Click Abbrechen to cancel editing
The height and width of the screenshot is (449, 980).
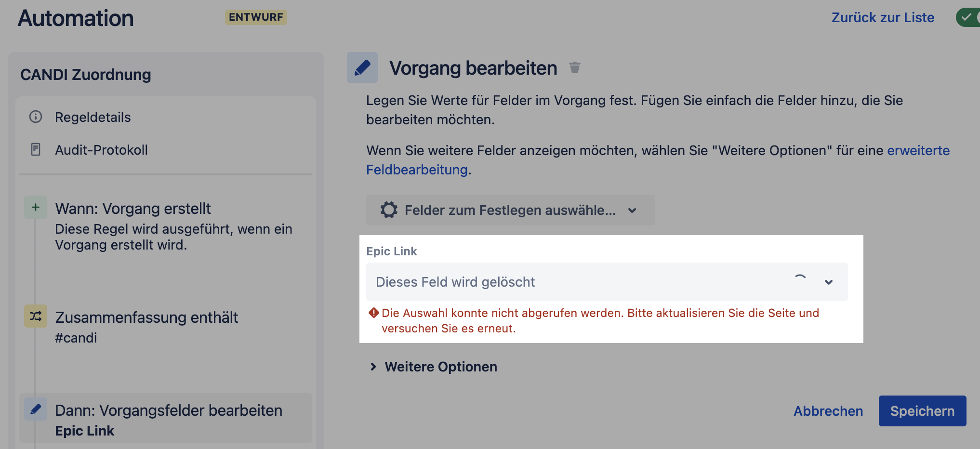pos(828,411)
